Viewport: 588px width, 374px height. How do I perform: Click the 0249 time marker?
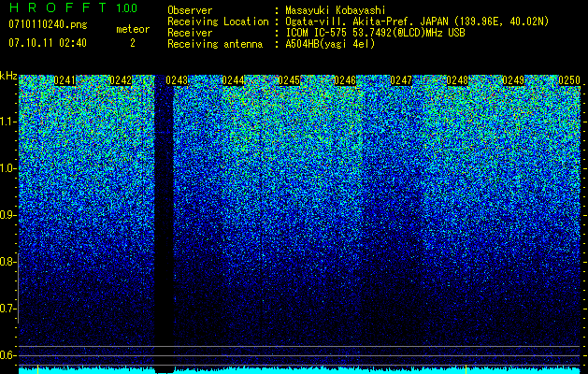pos(513,80)
